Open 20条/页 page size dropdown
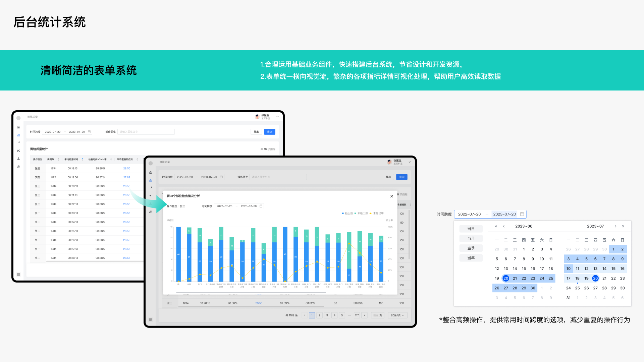644x362 pixels. coord(397,315)
